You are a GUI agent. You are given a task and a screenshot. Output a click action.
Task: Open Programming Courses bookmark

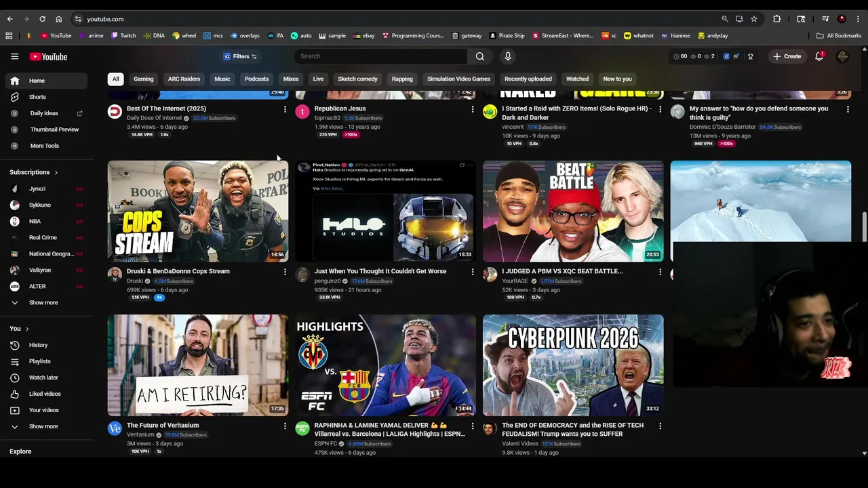click(412, 36)
